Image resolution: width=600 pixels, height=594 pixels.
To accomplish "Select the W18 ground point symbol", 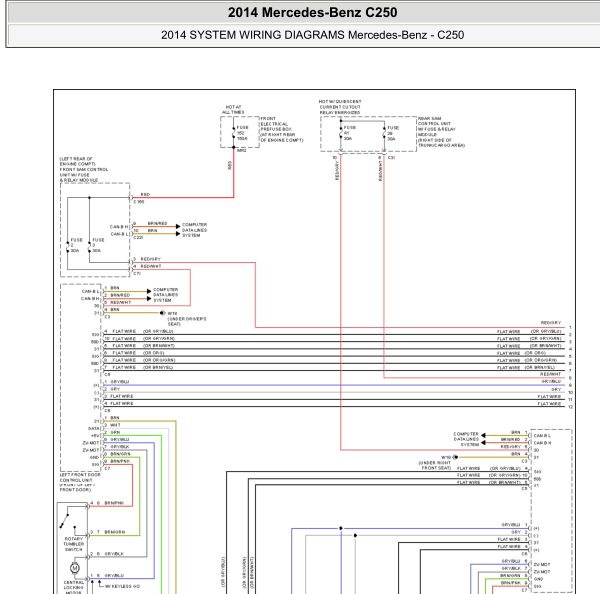I will (163, 313).
